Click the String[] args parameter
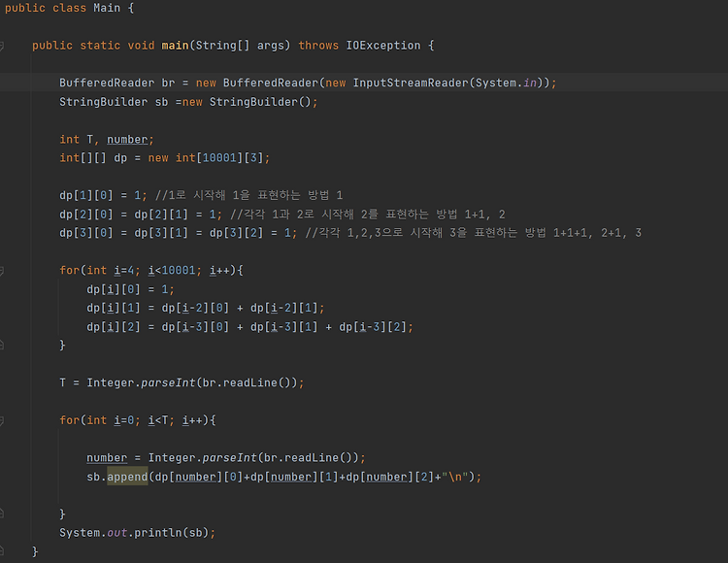Viewport: 728px width, 563px height. pyautogui.click(x=240, y=46)
